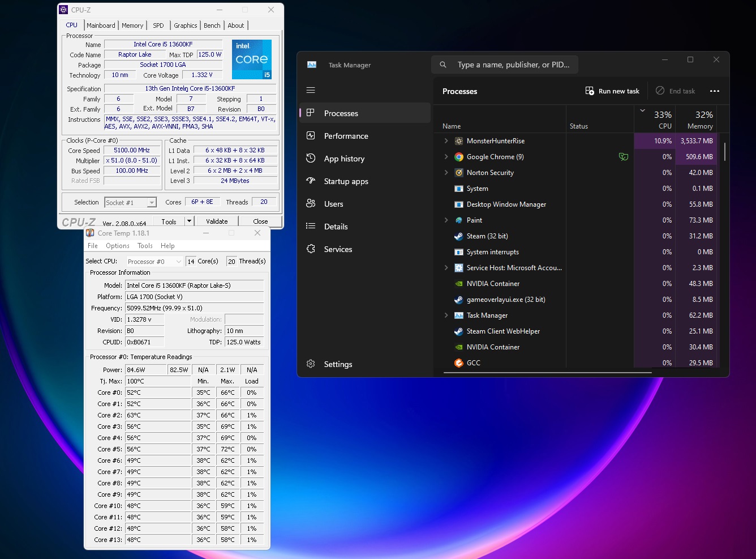Click the Paint process icon
The image size is (756, 559).
coord(459,220)
